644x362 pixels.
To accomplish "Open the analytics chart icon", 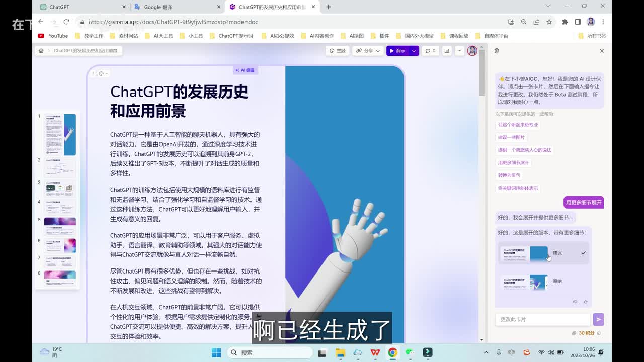I will (447, 51).
